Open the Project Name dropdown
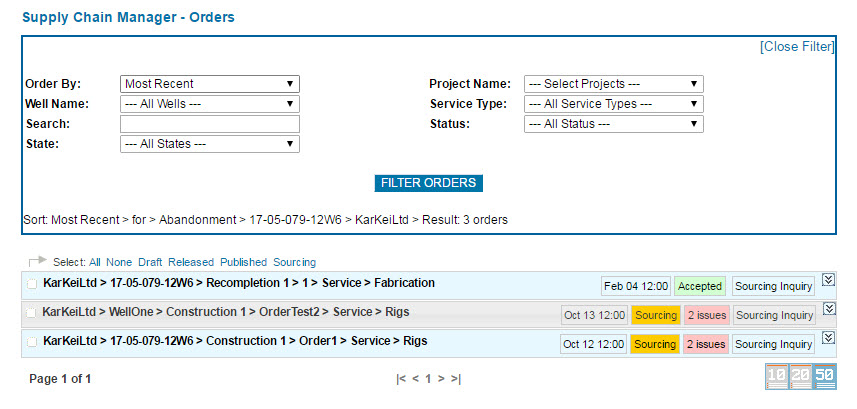 (x=613, y=84)
